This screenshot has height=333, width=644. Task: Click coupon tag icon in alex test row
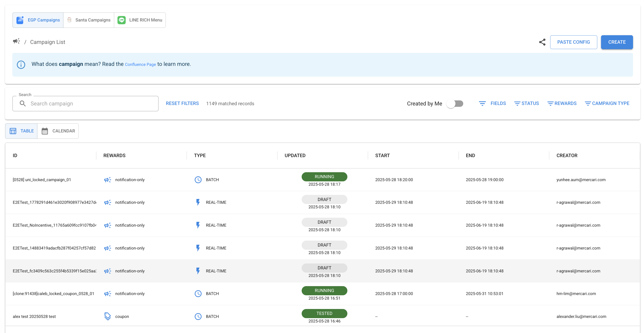(107, 316)
